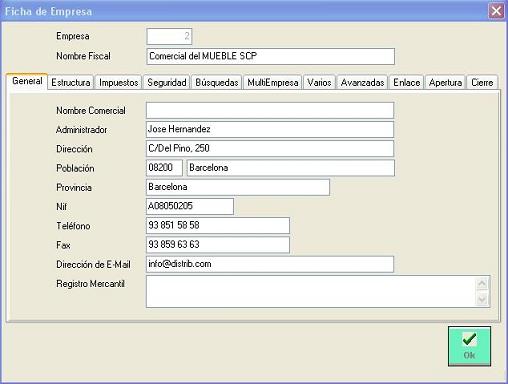
Task: Click the E-Mail field info@distrib.com
Action: (x=270, y=264)
